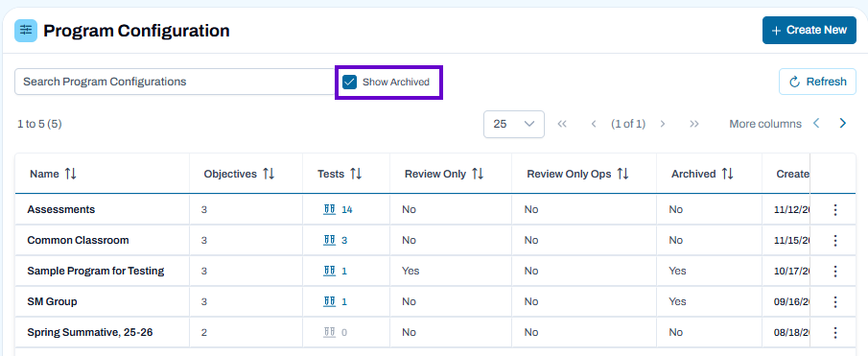Click the Objectives value 2 for Spring Summative

click(x=204, y=333)
